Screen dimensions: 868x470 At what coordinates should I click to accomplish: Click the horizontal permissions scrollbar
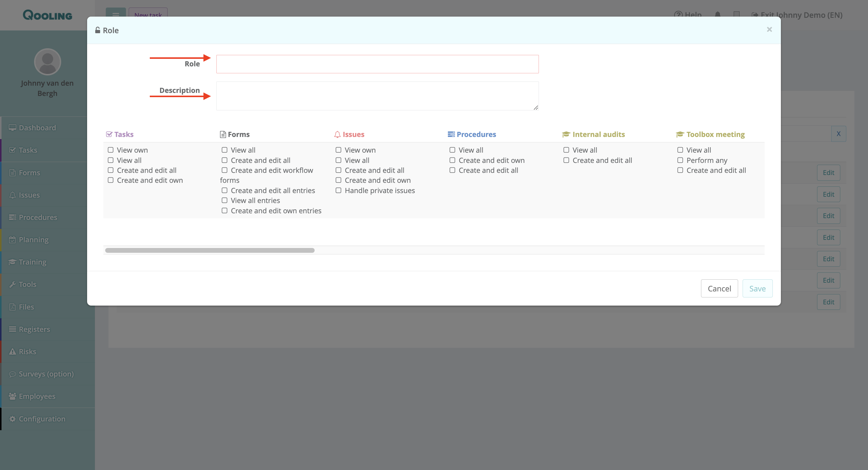coord(209,250)
